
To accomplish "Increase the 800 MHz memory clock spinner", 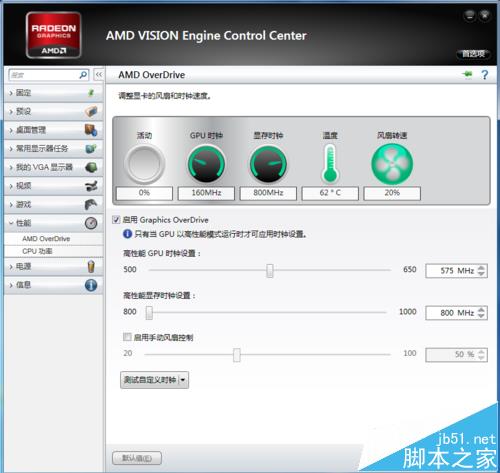I will [481, 310].
